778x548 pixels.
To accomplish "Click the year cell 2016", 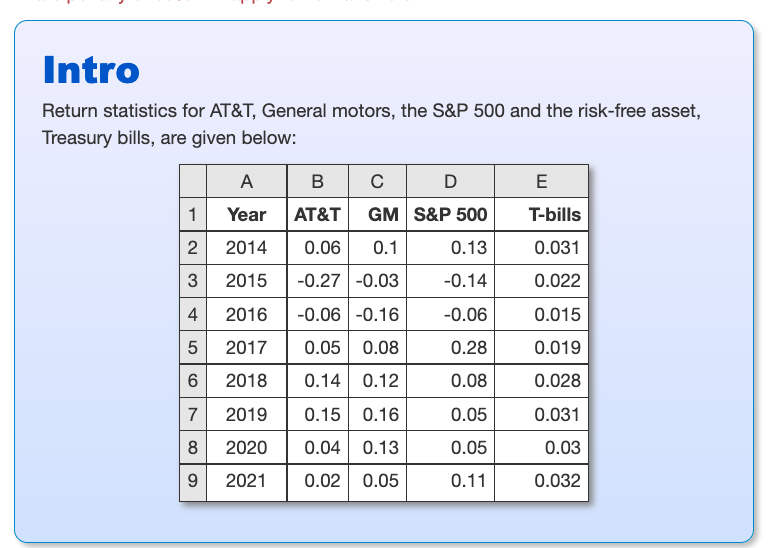I will point(247,314).
